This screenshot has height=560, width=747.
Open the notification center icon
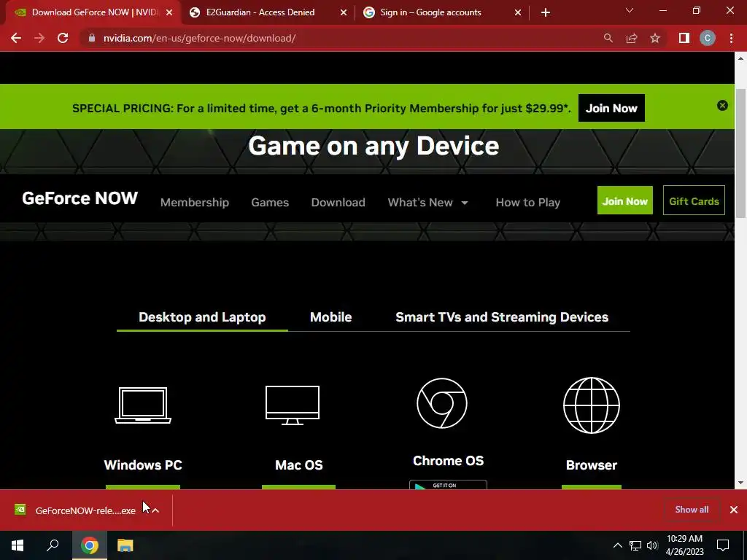click(723, 545)
